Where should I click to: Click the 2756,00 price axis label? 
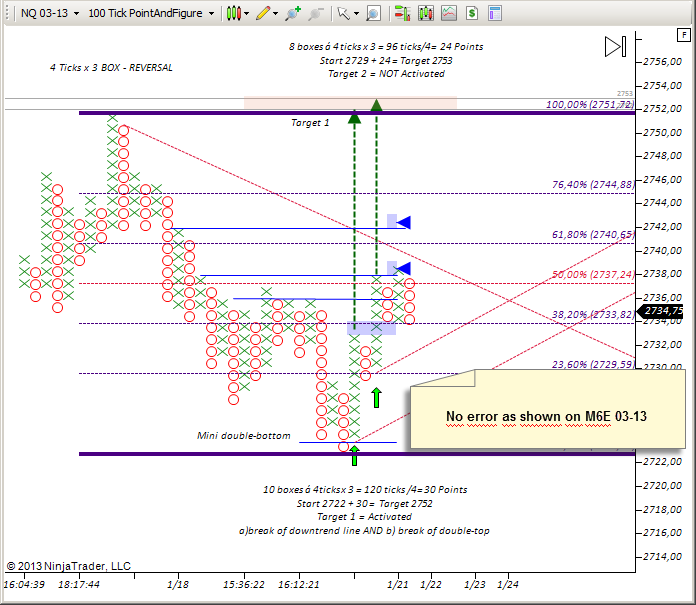pos(662,62)
